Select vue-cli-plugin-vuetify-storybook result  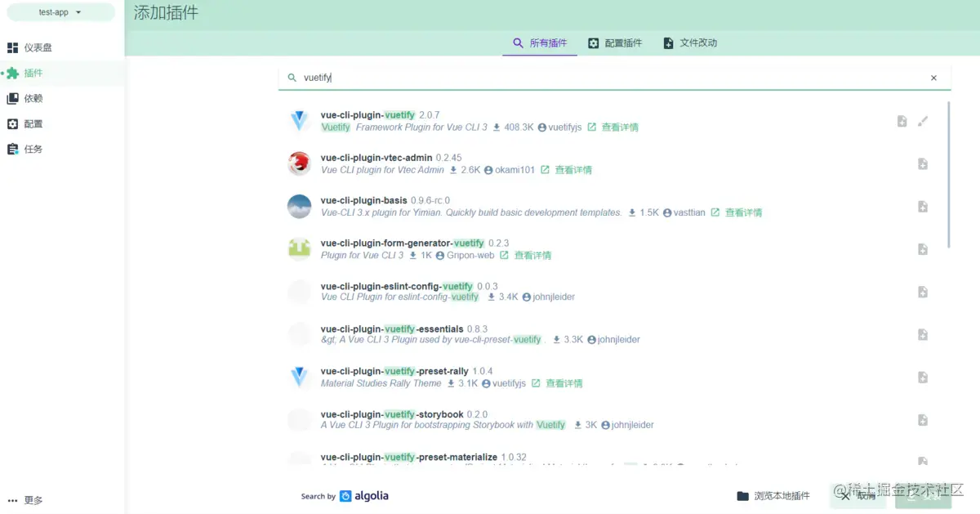coord(614,419)
